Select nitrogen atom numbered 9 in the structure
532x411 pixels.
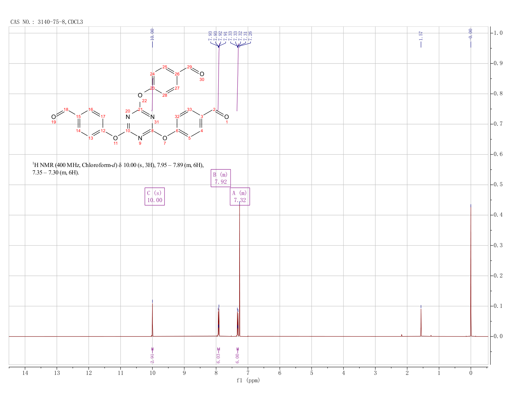point(140,138)
